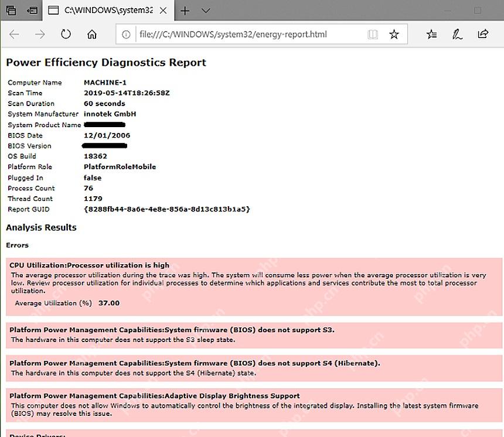504x437 pixels.
Task: Select the S4 (Hibernate) error title
Action: tap(195, 363)
